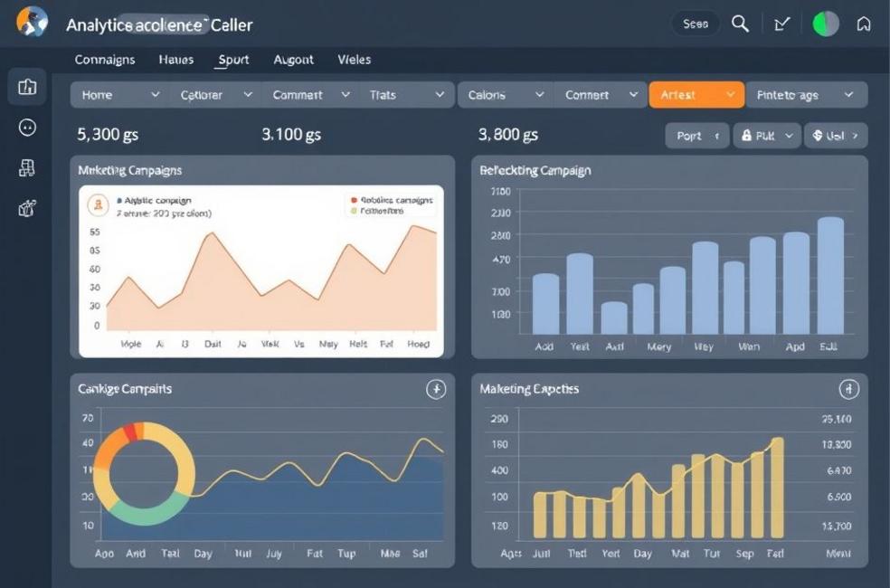Open the chart trend icon in header
890x588 pixels.
pyautogui.click(x=783, y=24)
